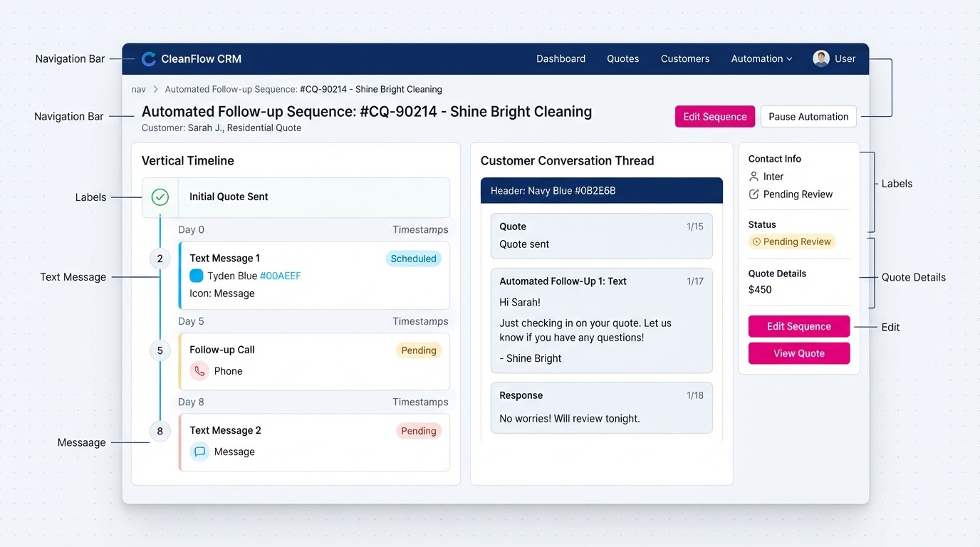Click the "Quote sent" message text
The height and width of the screenshot is (547, 980).
(x=524, y=244)
